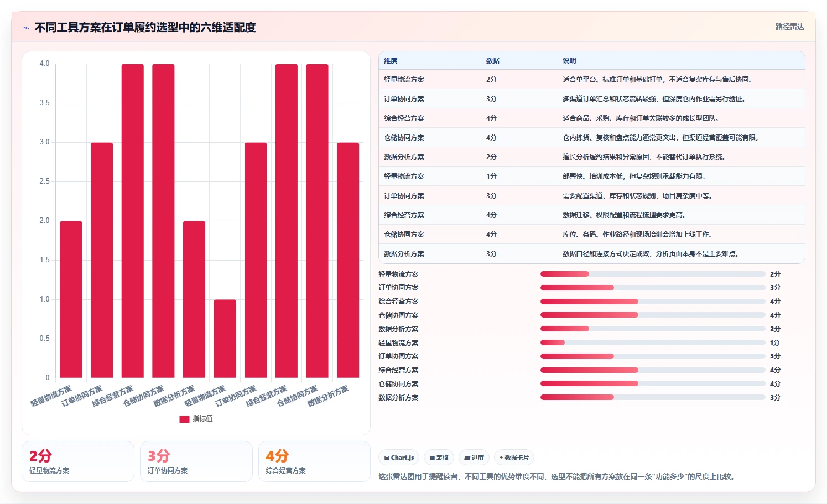Click the lightning icon beside the page title
This screenshot has width=827, height=504.
pos(26,28)
